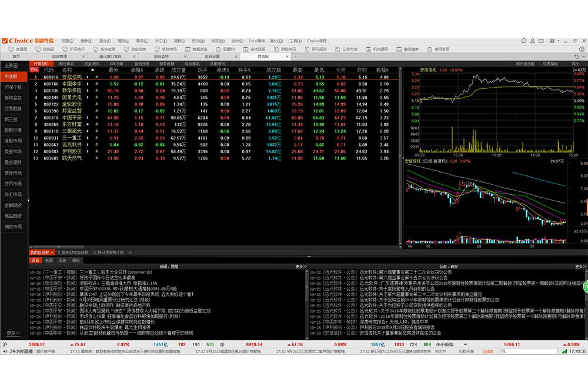Click the Choice金融终端 logo
Screen dimensions: 588x392
(28, 41)
